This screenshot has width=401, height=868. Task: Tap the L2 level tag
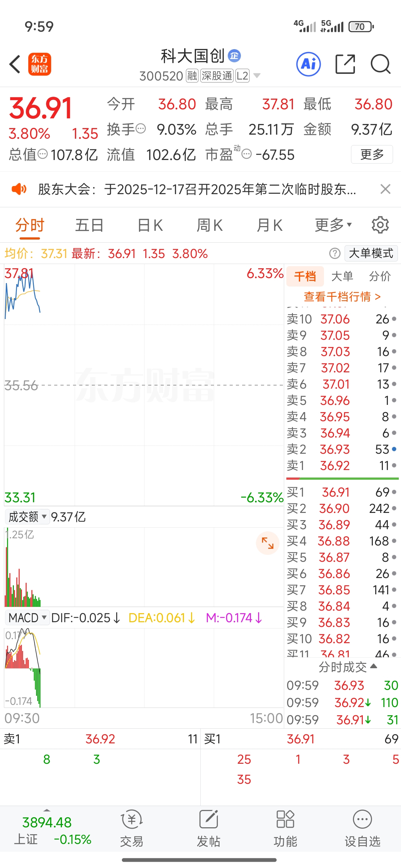click(242, 76)
